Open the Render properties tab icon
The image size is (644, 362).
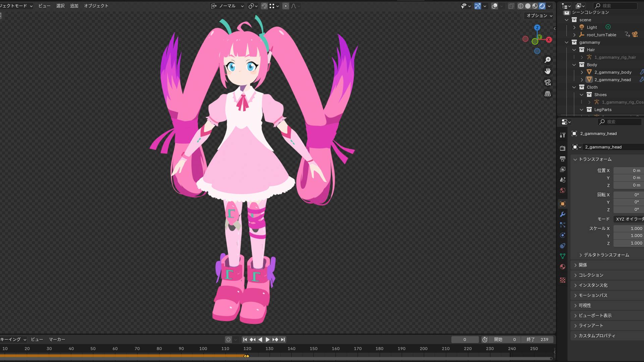tap(562, 148)
